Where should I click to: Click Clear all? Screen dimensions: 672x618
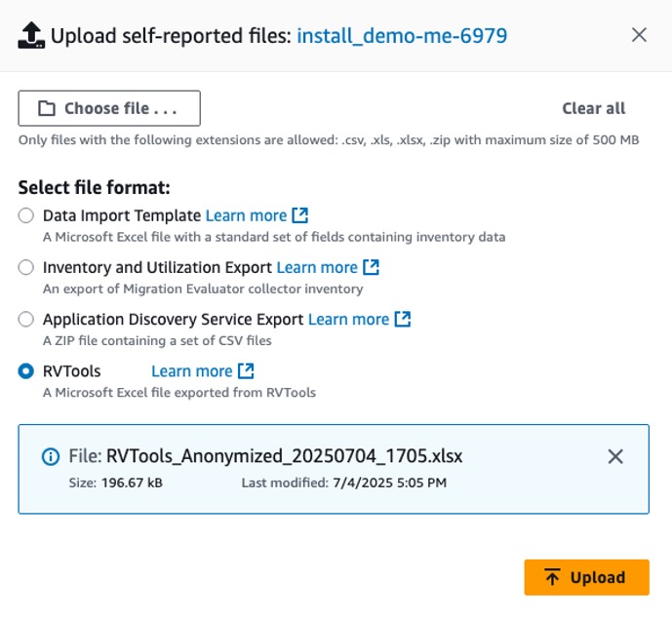(x=594, y=108)
